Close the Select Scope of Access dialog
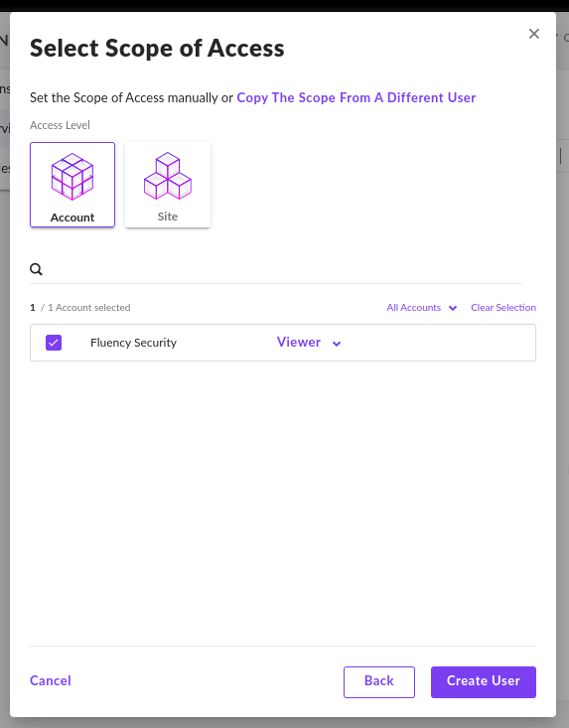 tap(533, 34)
